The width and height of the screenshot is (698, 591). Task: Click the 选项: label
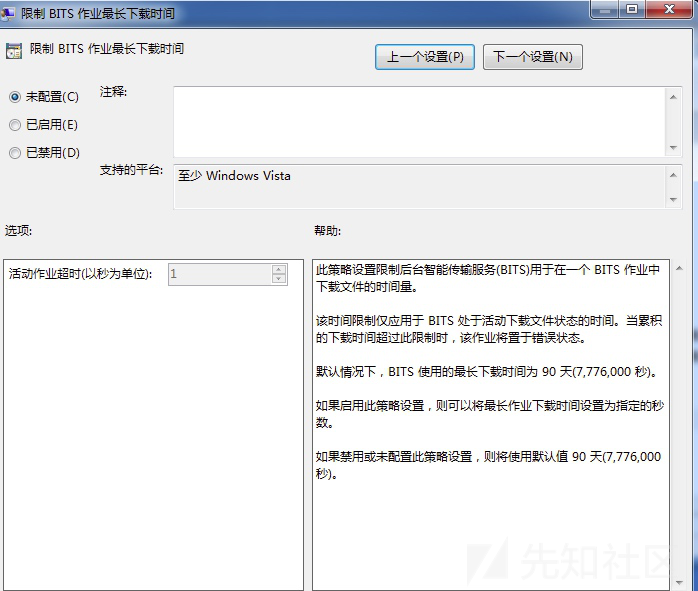coord(18,231)
